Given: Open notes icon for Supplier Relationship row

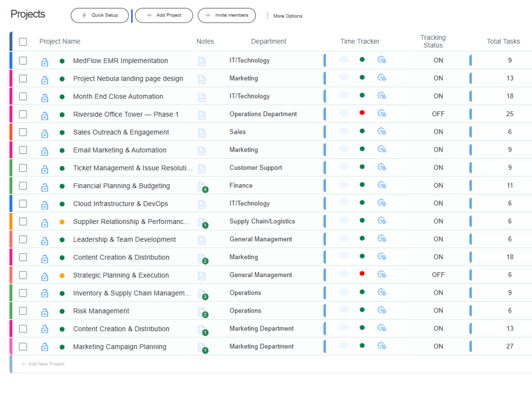Looking at the screenshot, I should pos(202,223).
